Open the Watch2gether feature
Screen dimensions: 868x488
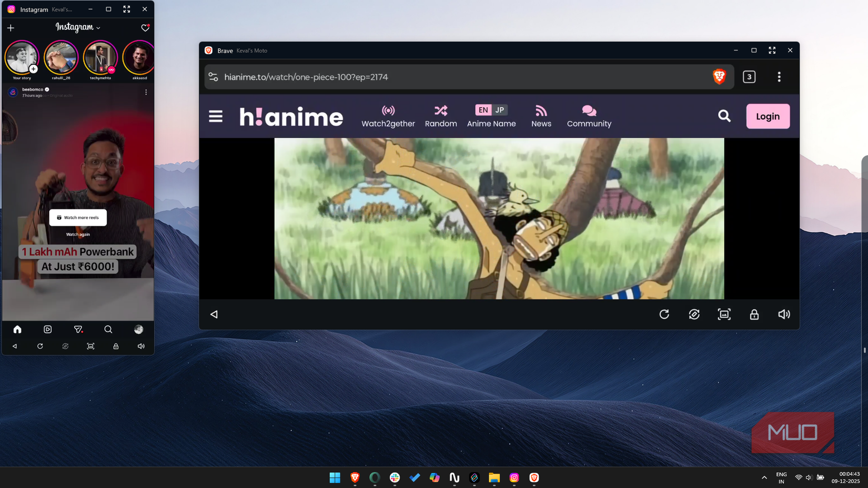coord(388,116)
